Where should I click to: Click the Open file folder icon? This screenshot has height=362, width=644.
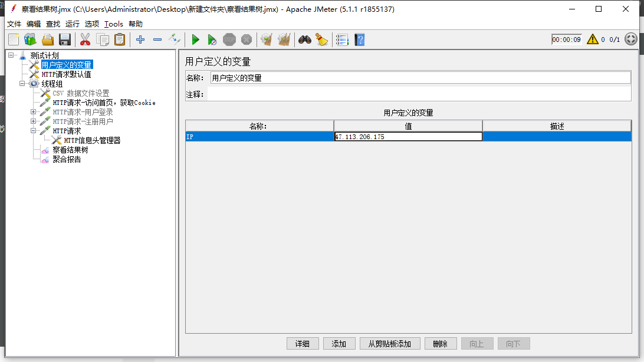[x=48, y=40]
